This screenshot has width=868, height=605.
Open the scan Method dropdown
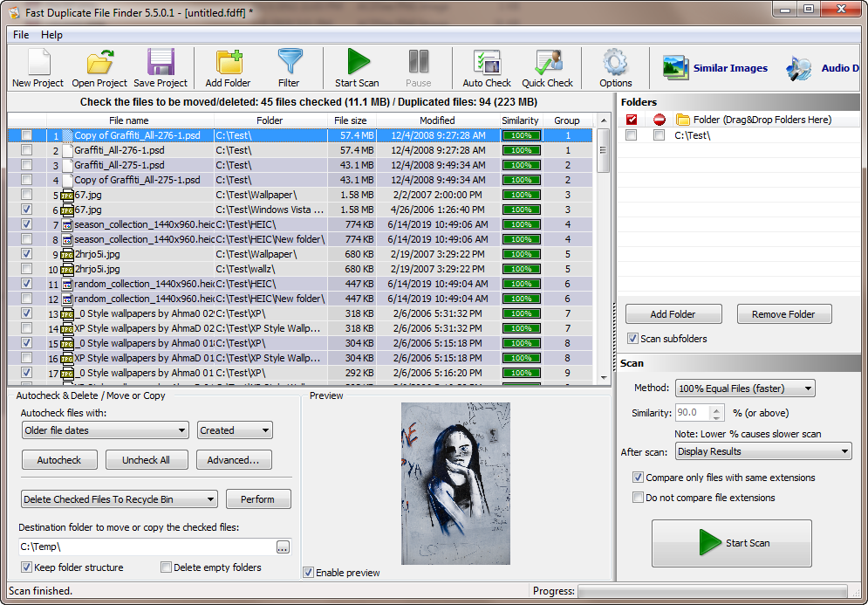click(x=744, y=388)
